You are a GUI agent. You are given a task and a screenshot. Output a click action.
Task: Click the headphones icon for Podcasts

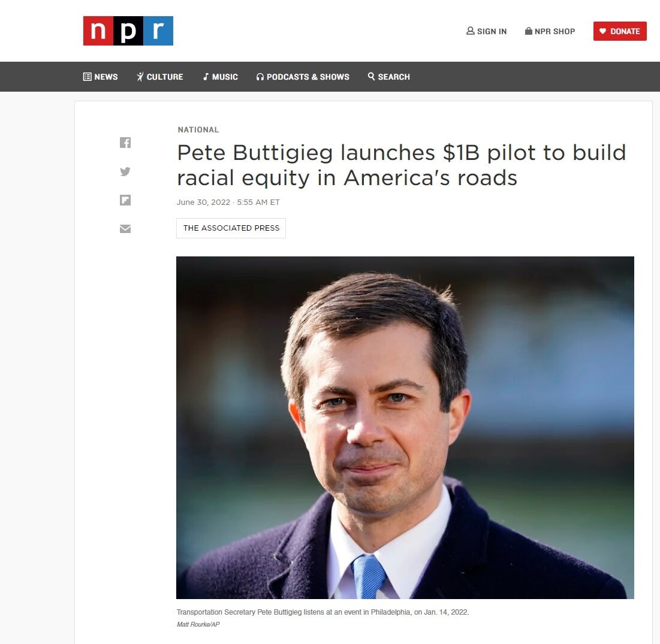(x=260, y=77)
